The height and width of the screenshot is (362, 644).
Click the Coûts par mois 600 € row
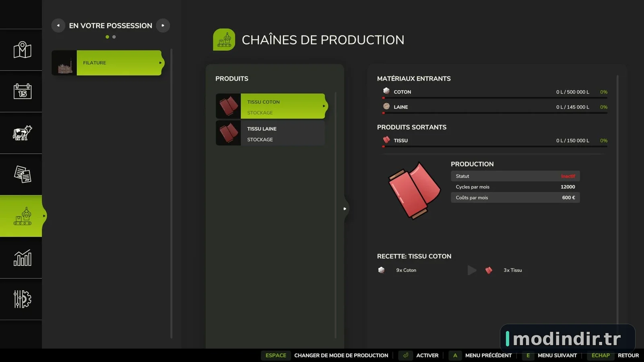515,197
